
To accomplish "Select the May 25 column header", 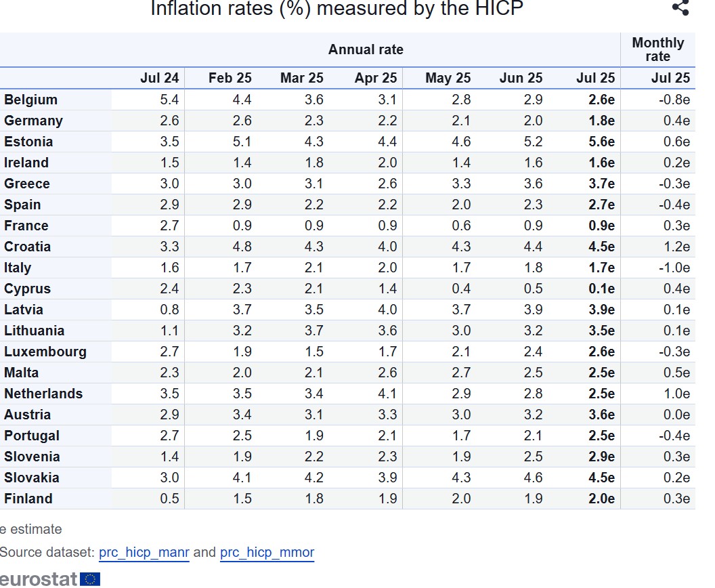I will pos(448,78).
